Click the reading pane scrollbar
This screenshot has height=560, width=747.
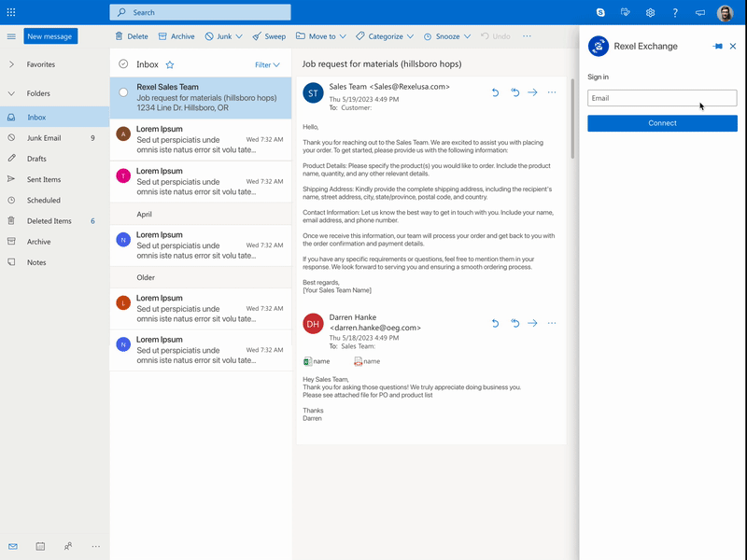click(x=572, y=119)
